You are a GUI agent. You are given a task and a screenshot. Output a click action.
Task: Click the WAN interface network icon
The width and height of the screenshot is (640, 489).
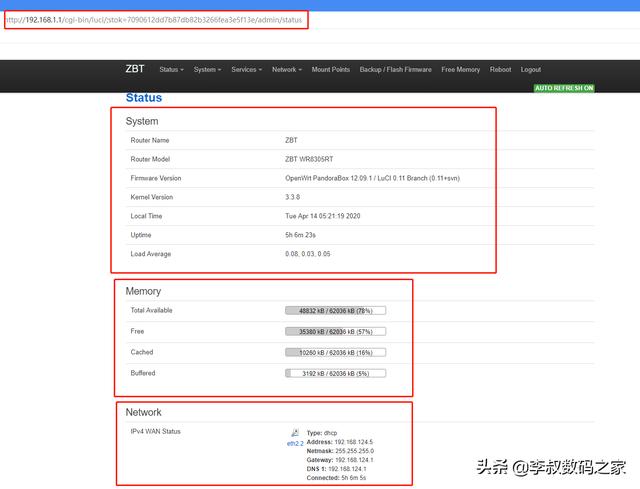point(295,433)
